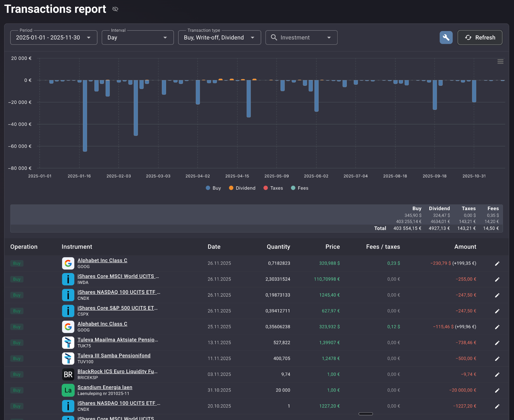
Task: Open BlackRock ICS Euro Liquidity Fu link
Action: click(118, 371)
